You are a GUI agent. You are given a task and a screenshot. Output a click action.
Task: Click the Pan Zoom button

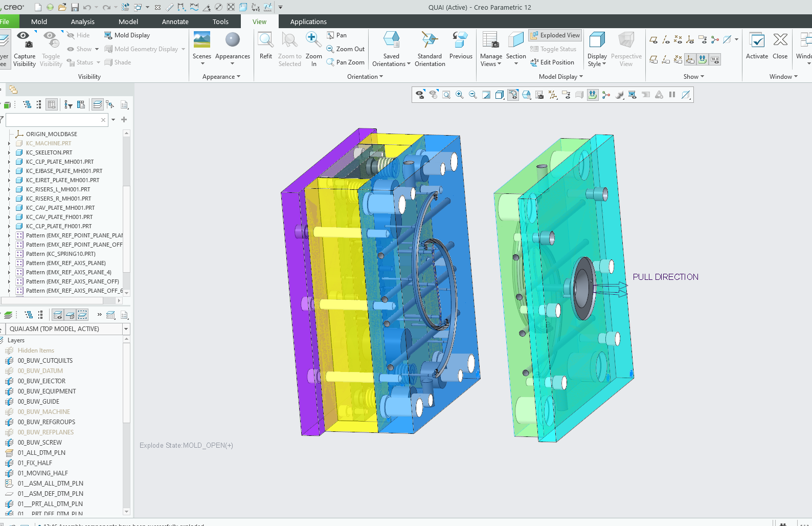(x=346, y=62)
